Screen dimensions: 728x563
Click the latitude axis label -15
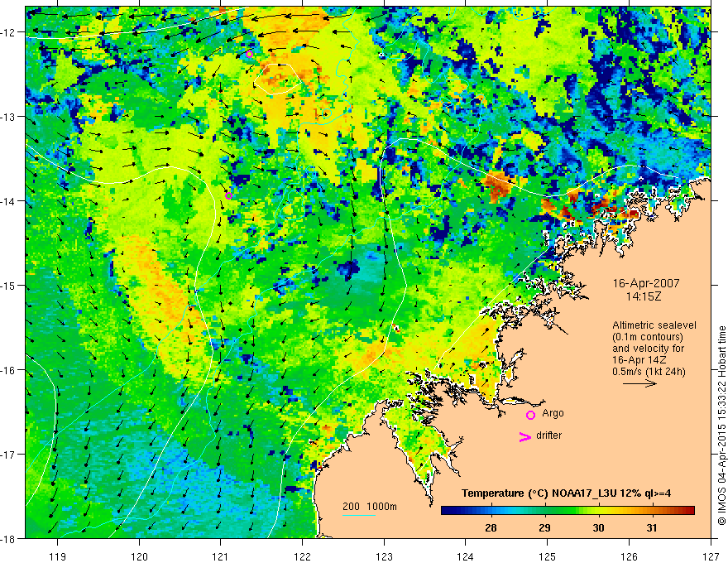point(9,285)
